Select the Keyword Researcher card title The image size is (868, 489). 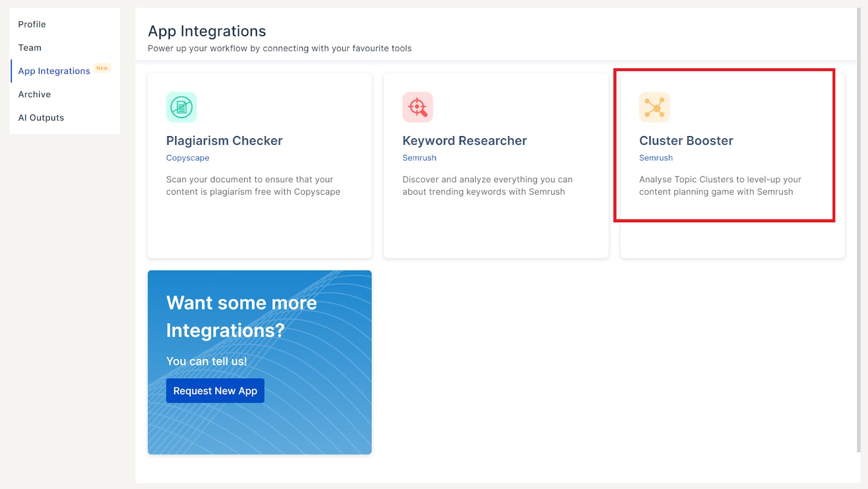point(464,141)
